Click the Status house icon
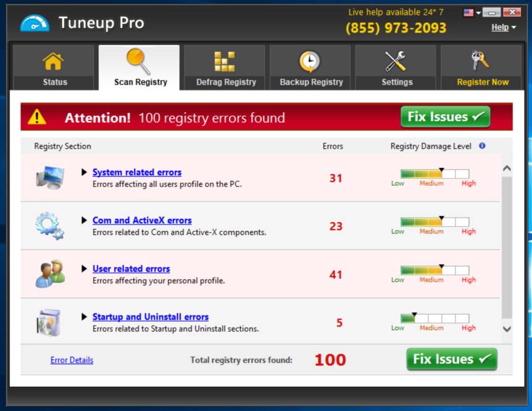Viewport: 532px width, 411px height. pyautogui.click(x=53, y=62)
